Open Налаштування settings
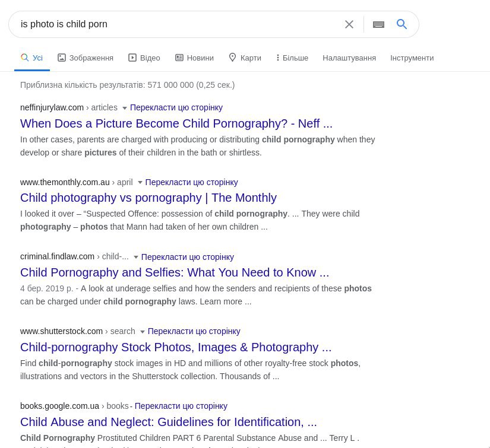The width and height of the screenshot is (490, 448). click(x=349, y=58)
